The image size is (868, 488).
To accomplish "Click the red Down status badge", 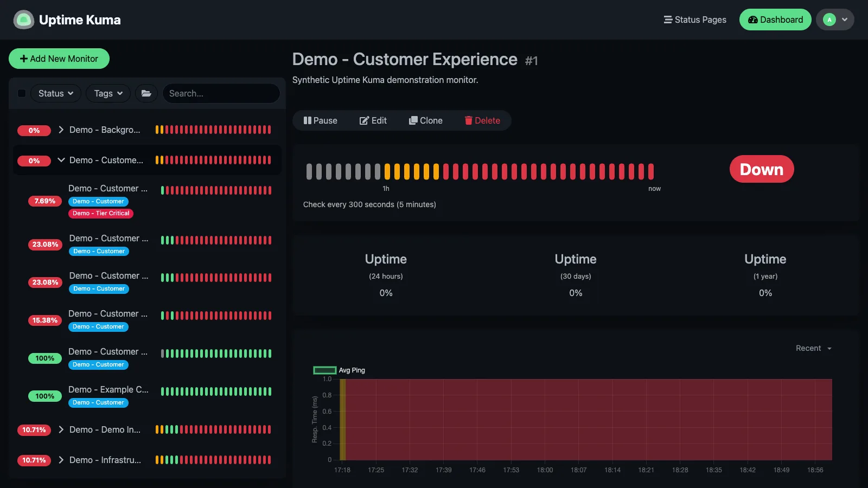I will [x=762, y=169].
